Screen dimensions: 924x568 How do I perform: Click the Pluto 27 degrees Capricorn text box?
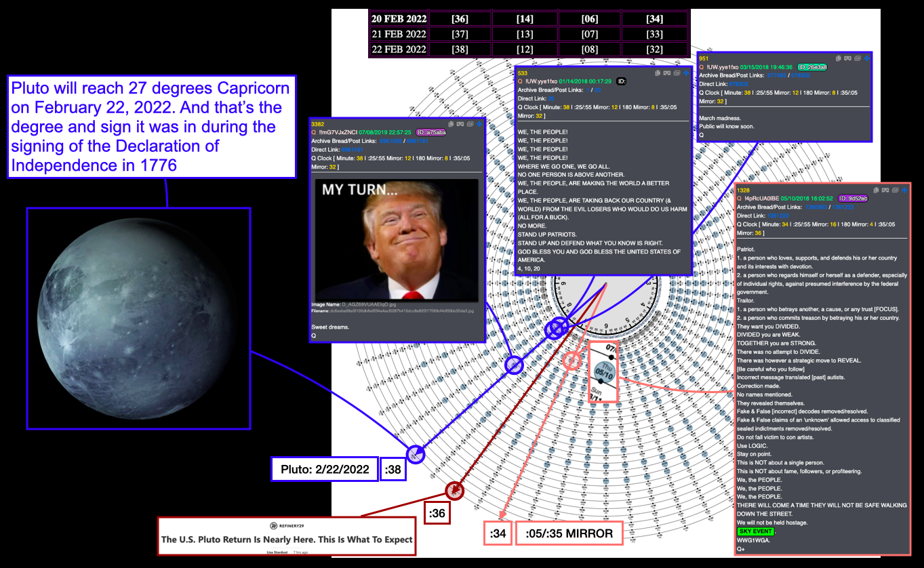tap(152, 126)
